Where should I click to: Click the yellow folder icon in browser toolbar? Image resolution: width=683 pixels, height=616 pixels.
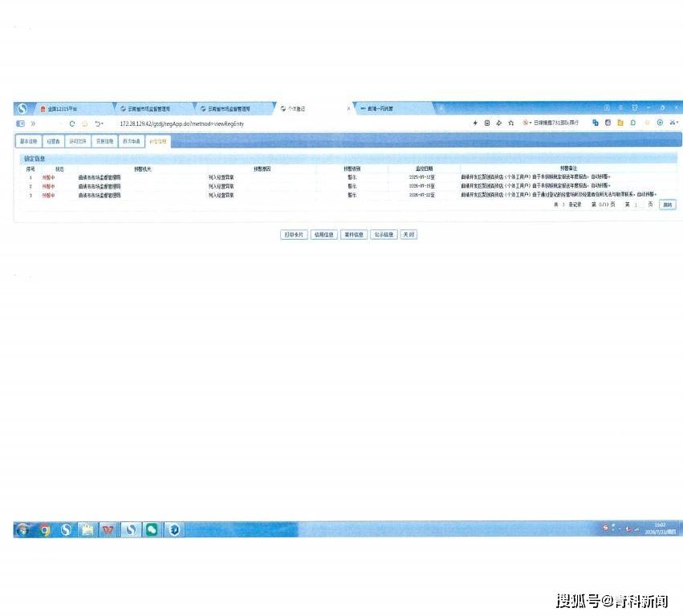(620, 123)
